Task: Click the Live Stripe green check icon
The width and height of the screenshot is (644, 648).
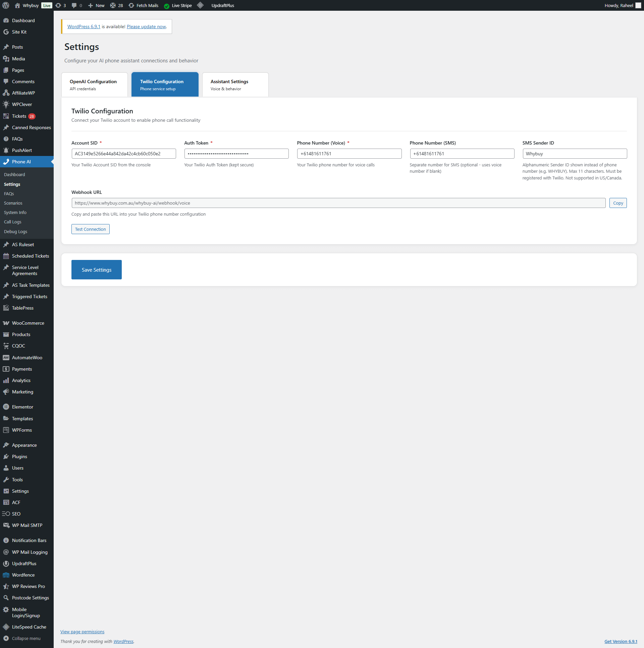Action: click(x=167, y=6)
